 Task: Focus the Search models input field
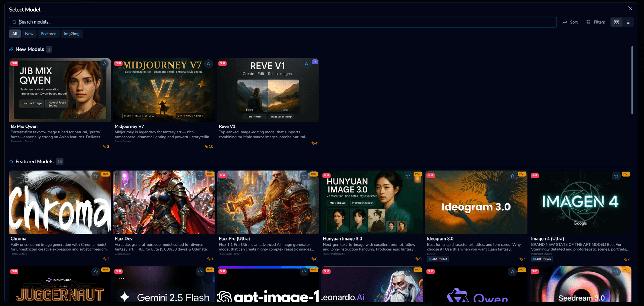(x=285, y=22)
